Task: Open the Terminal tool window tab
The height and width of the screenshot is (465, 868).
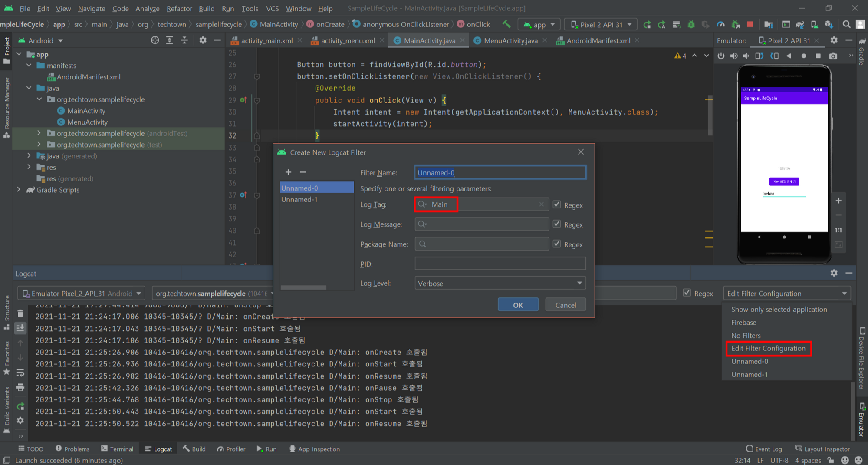Action: click(117, 449)
